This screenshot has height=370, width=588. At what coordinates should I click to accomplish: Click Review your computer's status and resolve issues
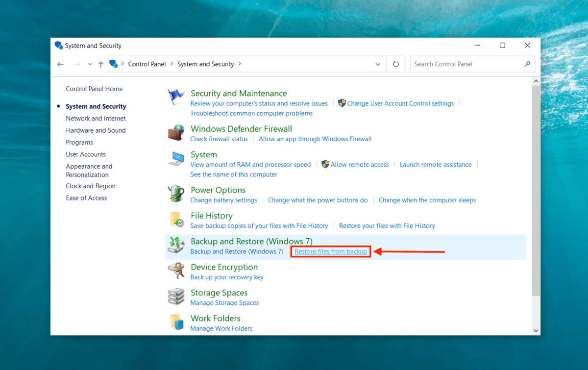(259, 103)
